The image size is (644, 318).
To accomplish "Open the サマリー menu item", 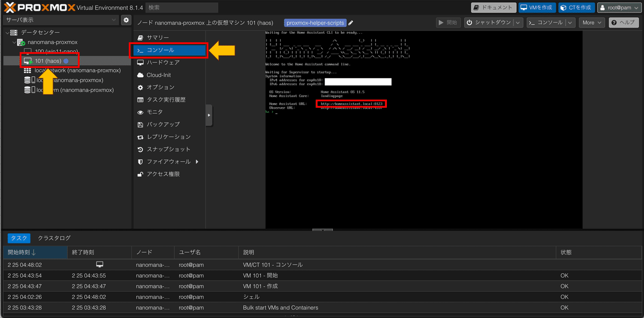I will click(x=170, y=38).
